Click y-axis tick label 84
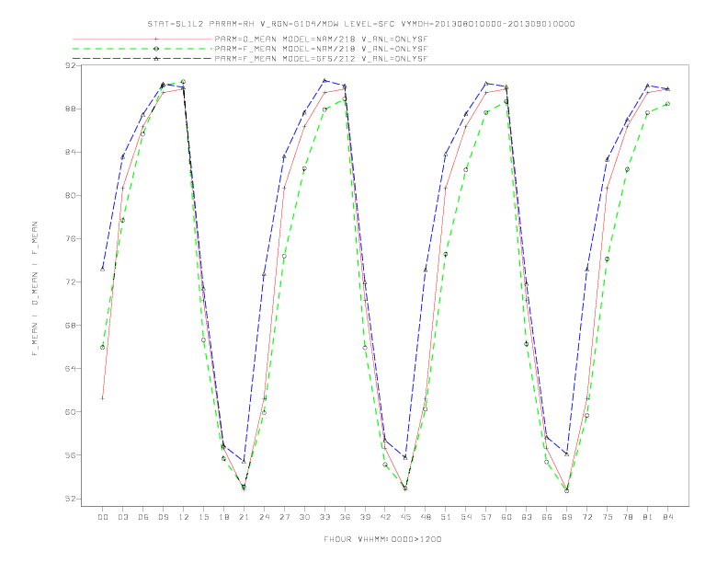Image resolution: width=728 pixels, height=563 pixels. pos(70,152)
